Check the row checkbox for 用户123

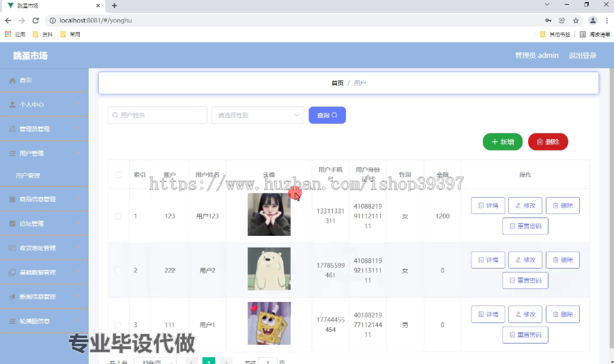tap(118, 216)
